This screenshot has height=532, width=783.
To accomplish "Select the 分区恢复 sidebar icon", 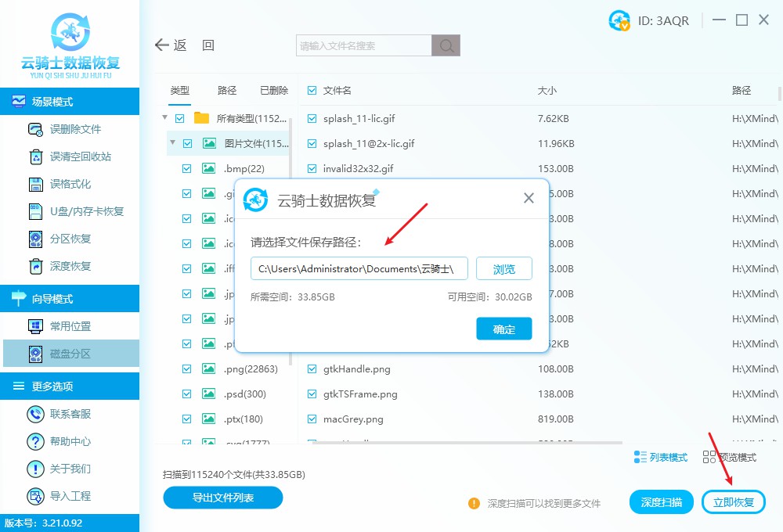I will coord(35,239).
